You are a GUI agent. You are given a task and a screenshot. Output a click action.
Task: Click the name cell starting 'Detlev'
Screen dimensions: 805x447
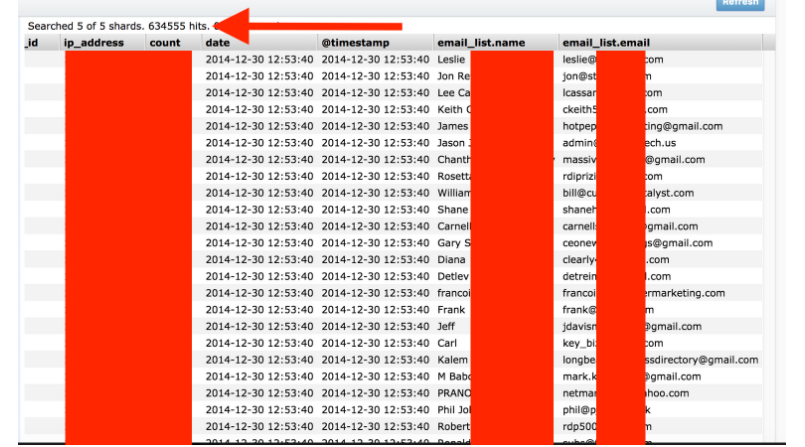click(x=453, y=276)
